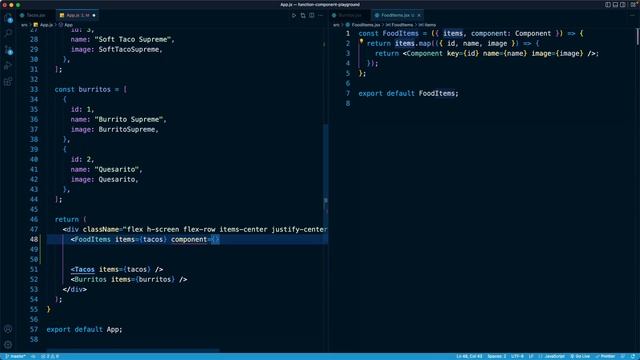Image resolution: width=640 pixels, height=360 pixels.
Task: Click feedback icon in status bar
Action: (623, 356)
